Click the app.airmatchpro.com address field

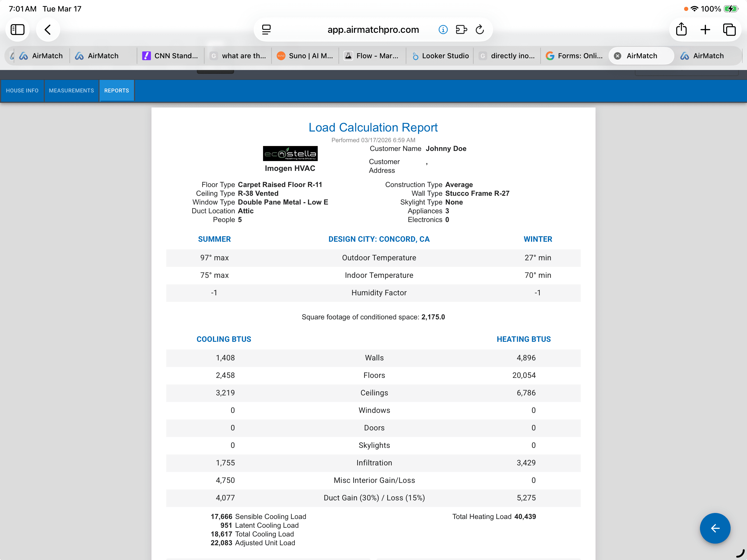[373, 30]
